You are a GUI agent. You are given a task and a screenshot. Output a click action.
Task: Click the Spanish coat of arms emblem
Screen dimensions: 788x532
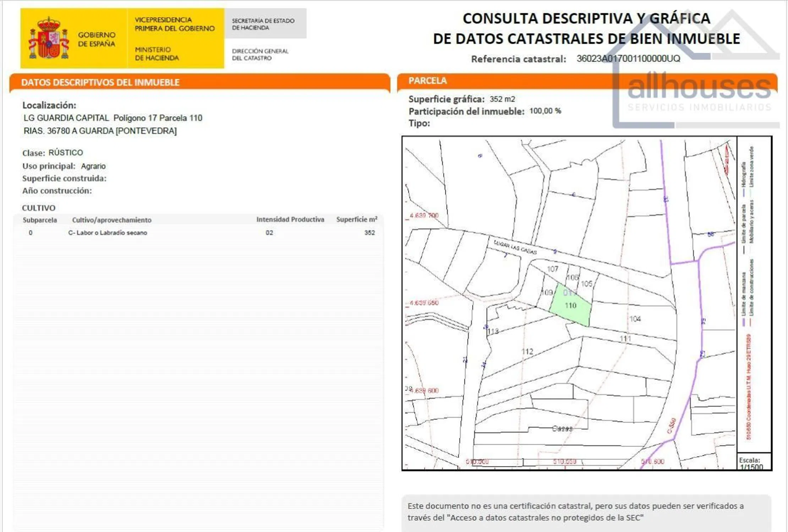tap(49, 39)
